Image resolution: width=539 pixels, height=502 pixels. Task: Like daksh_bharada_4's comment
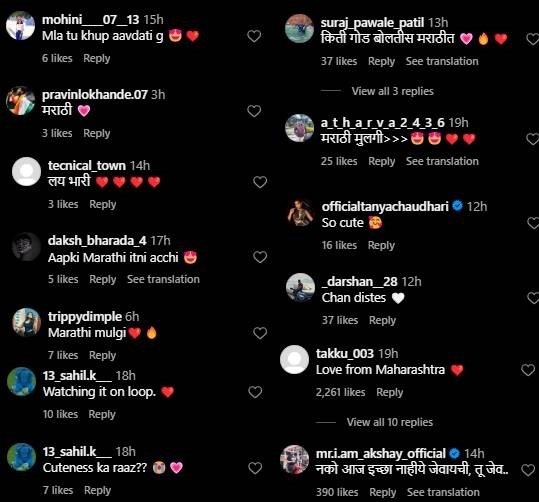(260, 257)
